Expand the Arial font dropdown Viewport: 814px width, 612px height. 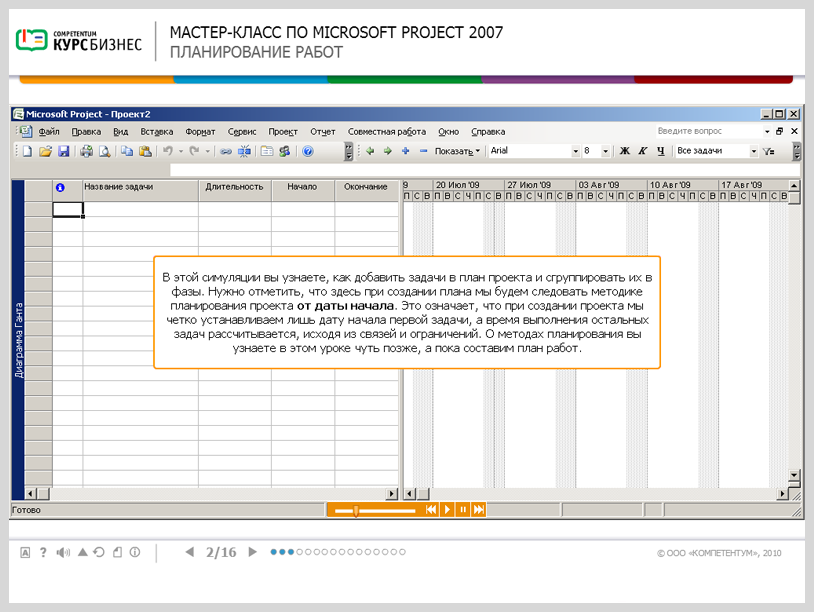(x=575, y=151)
